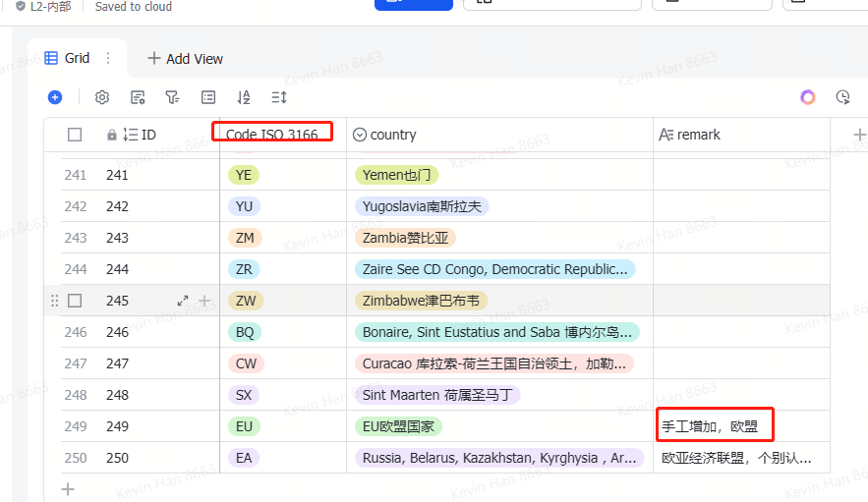This screenshot has width=868, height=502.
Task: Select the EU欧盟国家 country cell
Action: (x=500, y=426)
